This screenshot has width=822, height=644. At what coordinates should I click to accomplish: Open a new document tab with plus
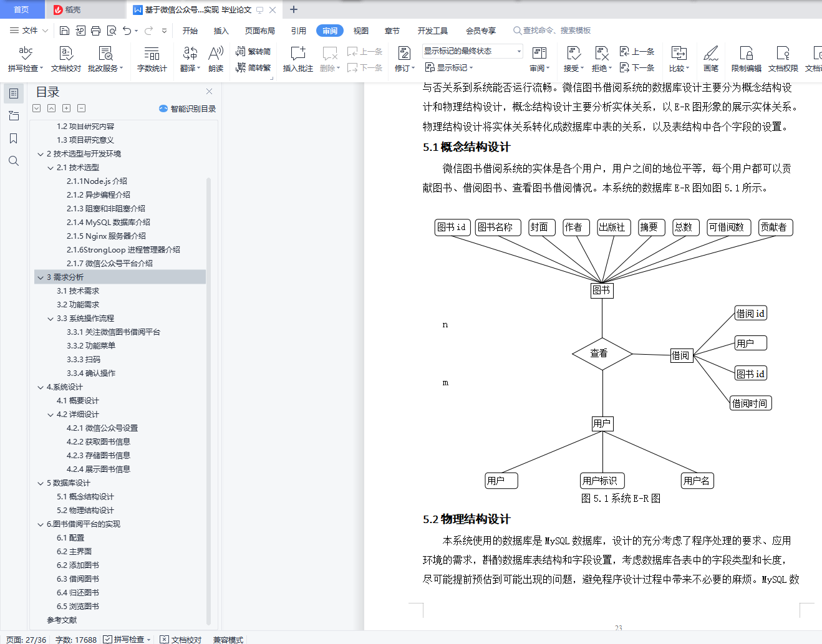pyautogui.click(x=294, y=9)
